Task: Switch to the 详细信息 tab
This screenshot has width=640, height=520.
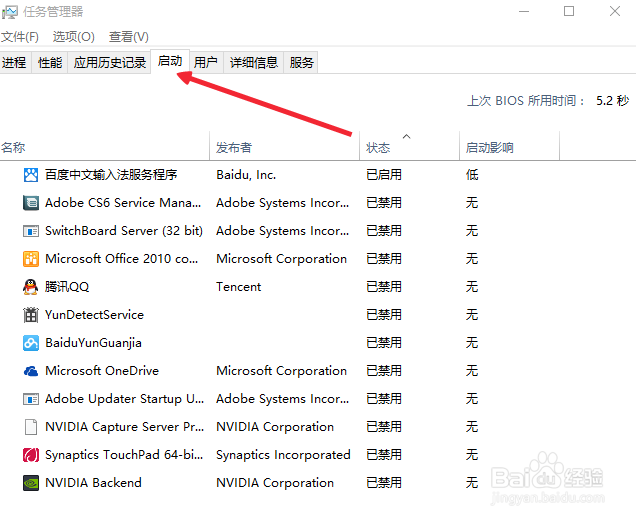Action: click(253, 62)
